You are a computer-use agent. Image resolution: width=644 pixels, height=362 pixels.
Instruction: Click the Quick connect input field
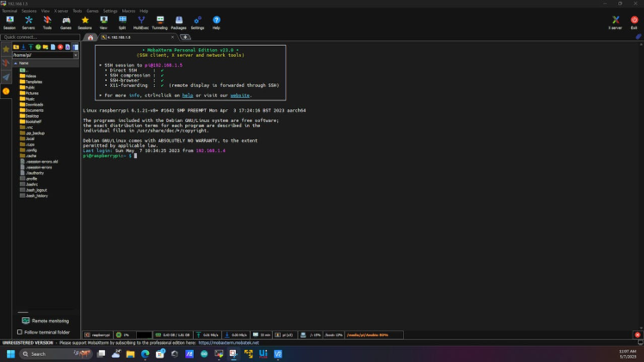pyautogui.click(x=41, y=37)
